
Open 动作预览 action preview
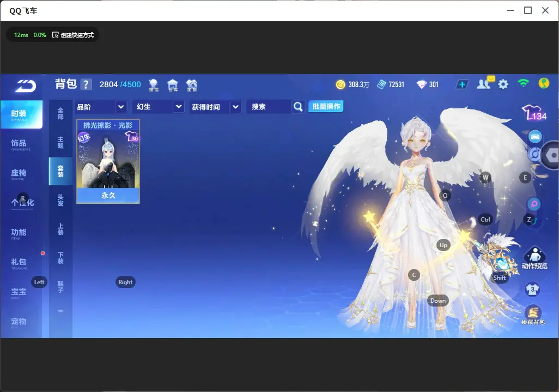coord(534,258)
